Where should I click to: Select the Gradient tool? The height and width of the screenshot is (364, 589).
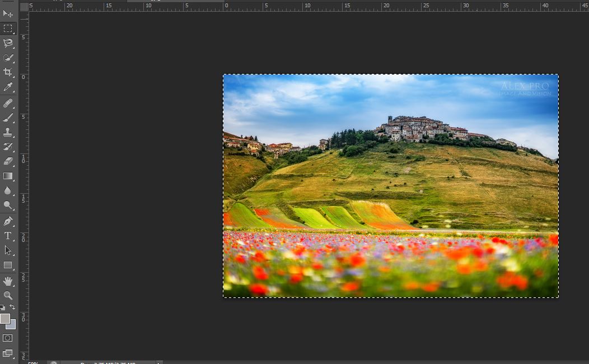[x=8, y=176]
